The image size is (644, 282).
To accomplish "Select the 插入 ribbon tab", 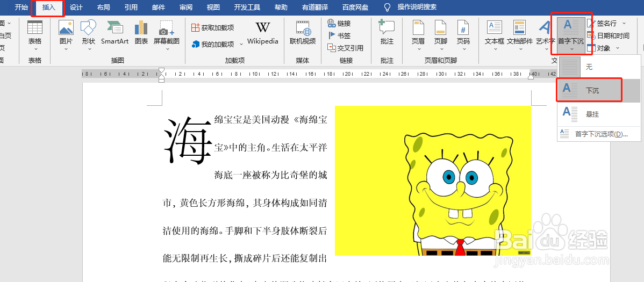I will [x=48, y=8].
